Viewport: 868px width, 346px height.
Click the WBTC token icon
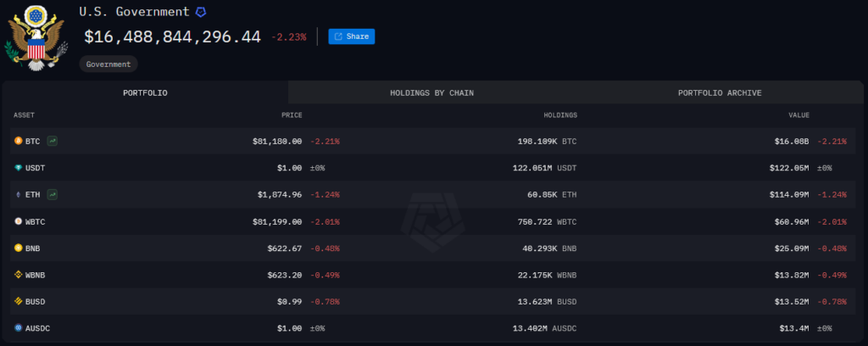click(x=19, y=221)
